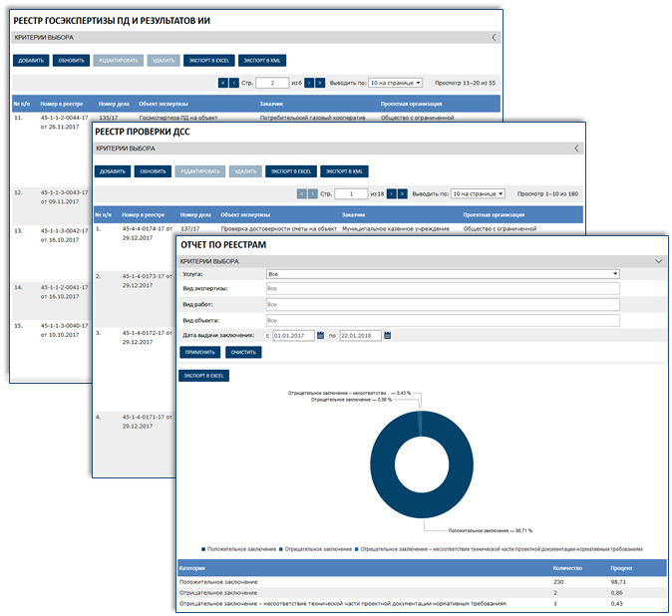This screenshot has width=672, height=616.
Task: Jump to last page in Госэкспертизы registry pager
Action: coord(320,83)
